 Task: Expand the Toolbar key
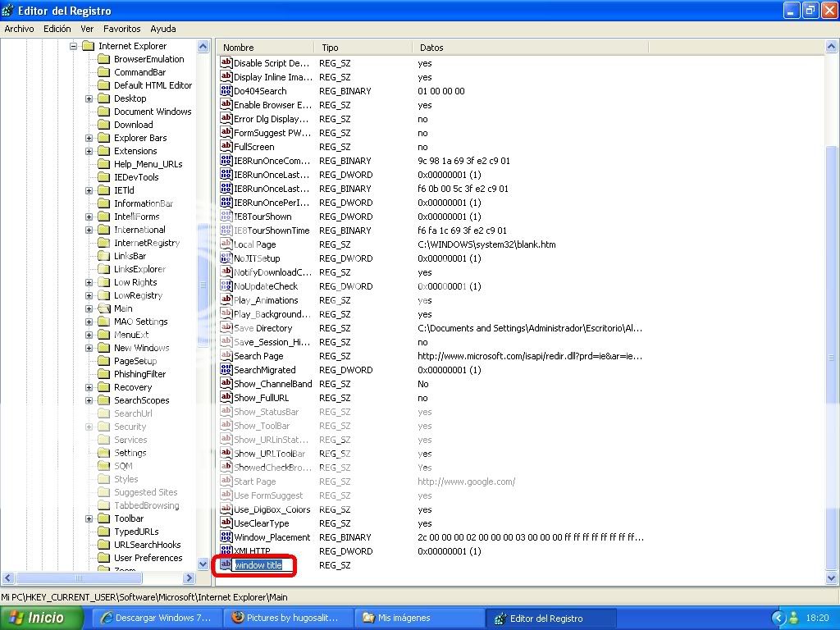(89, 518)
